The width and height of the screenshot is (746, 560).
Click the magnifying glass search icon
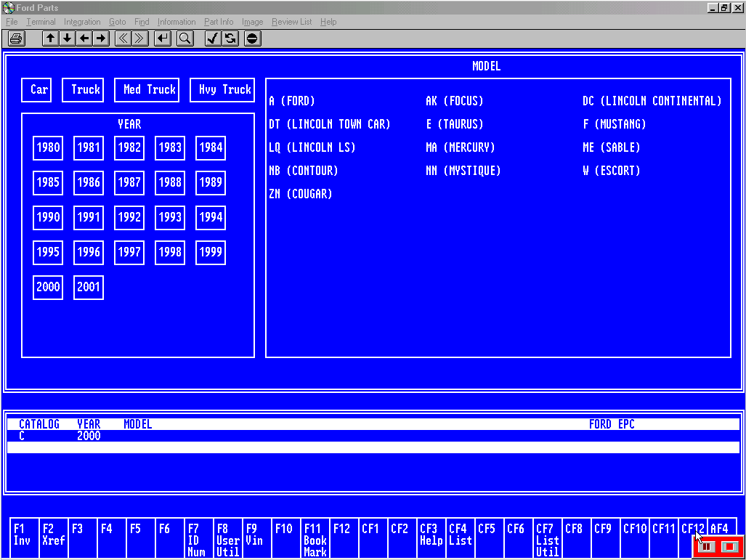185,38
